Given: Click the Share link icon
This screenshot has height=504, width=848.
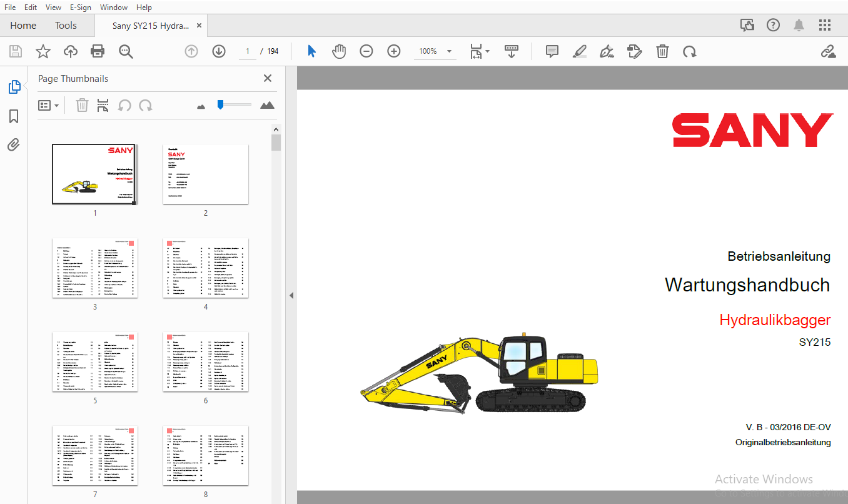Looking at the screenshot, I should coord(829,51).
